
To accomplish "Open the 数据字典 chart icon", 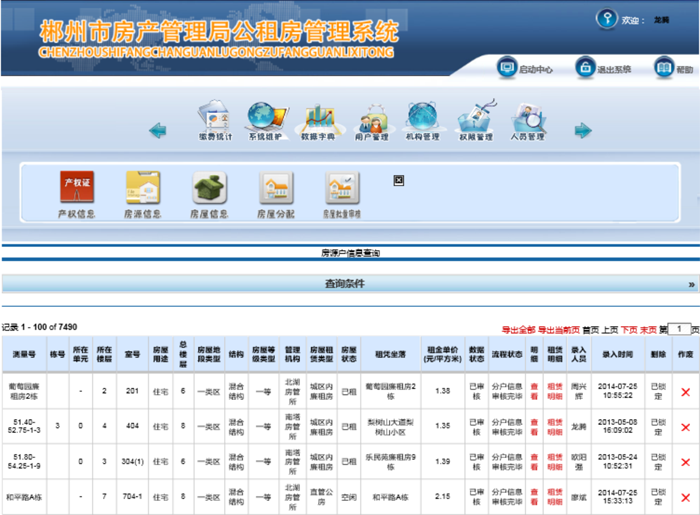I will coord(318,117).
